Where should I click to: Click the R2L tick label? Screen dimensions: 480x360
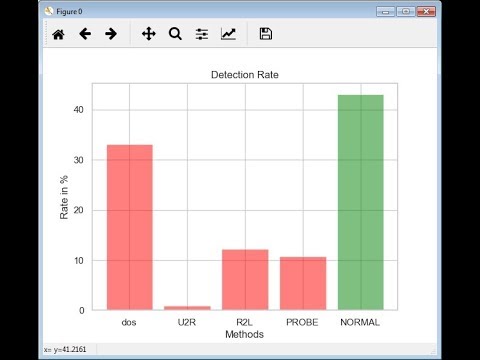coord(244,322)
